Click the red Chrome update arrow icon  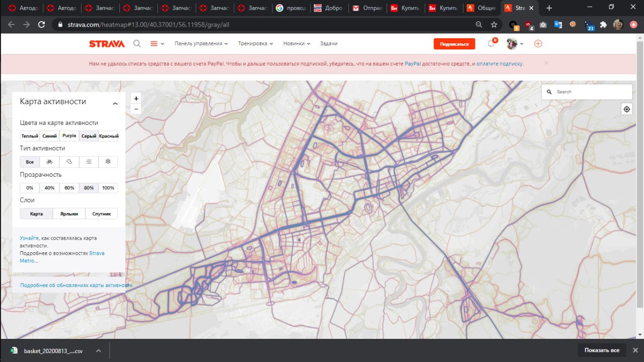coord(633,24)
